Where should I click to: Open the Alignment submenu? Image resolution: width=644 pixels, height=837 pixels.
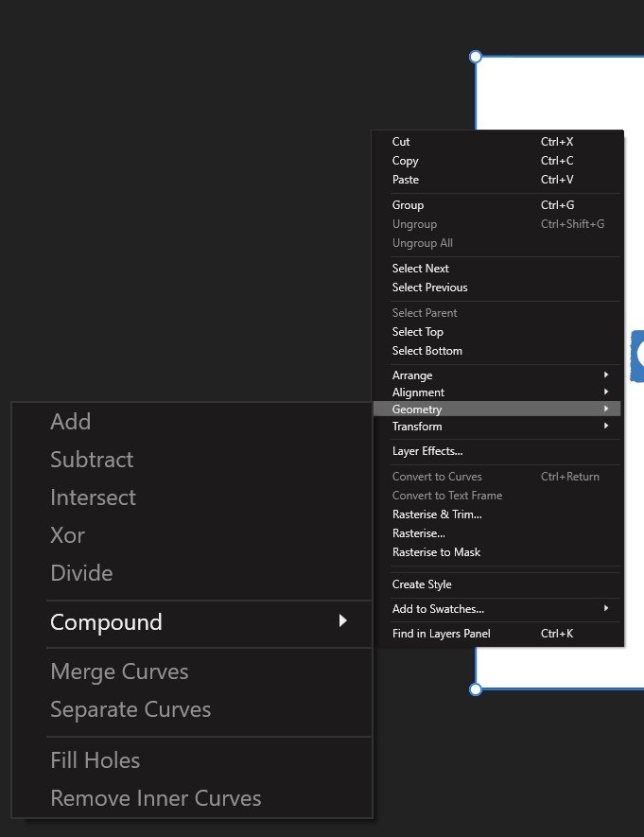coord(497,392)
